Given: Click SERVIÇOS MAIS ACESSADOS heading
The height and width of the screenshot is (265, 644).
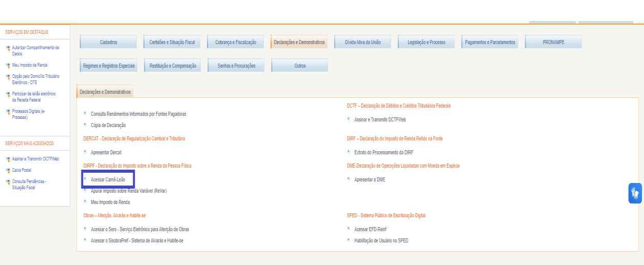Looking at the screenshot, I should point(29,144).
